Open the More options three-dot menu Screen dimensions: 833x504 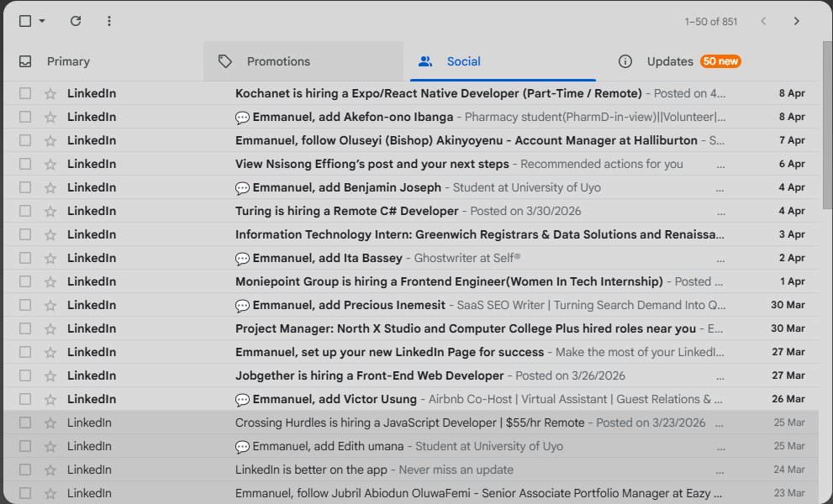coord(109,21)
